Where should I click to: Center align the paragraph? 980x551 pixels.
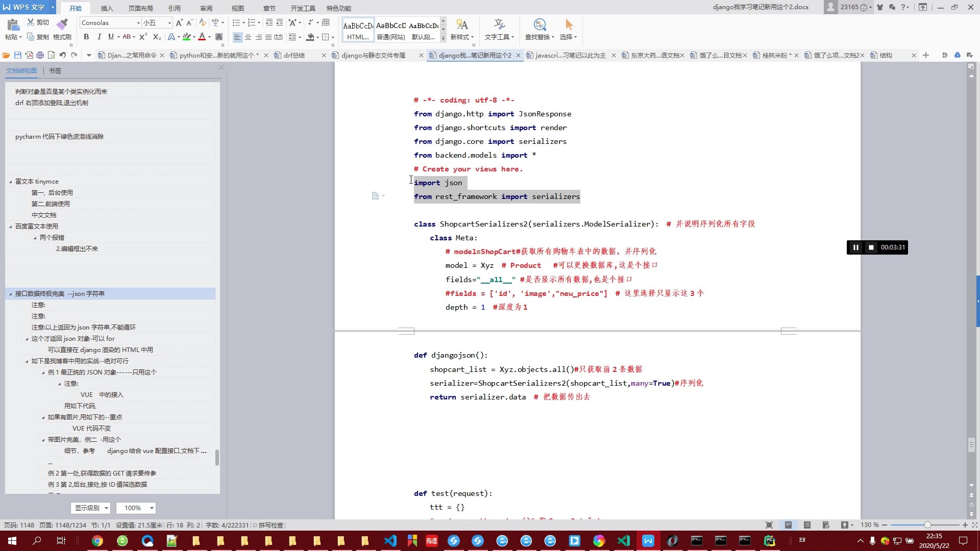pos(248,37)
